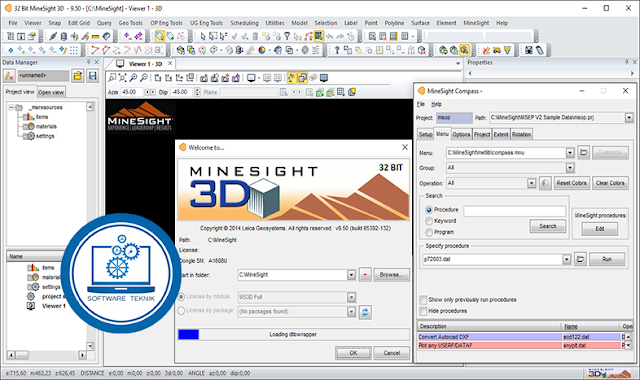Click the pencil edit icon in Data Manager
The height and width of the screenshot is (380, 640).
click(9, 76)
